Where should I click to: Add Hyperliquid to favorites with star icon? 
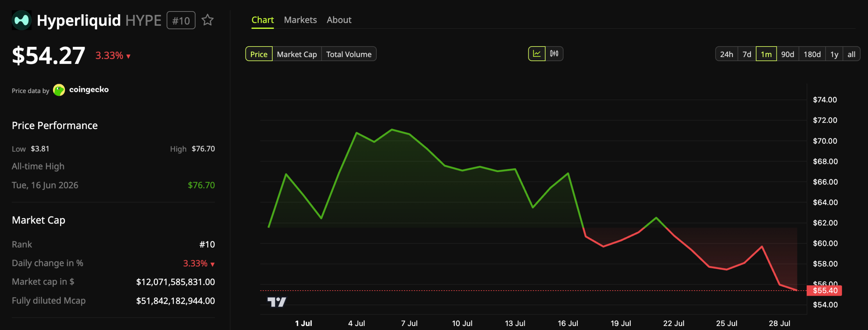[x=208, y=20]
